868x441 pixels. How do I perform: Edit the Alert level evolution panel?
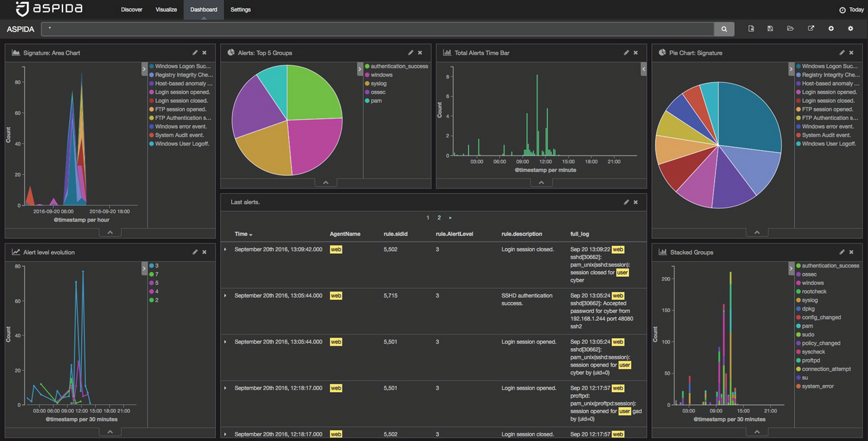(195, 252)
